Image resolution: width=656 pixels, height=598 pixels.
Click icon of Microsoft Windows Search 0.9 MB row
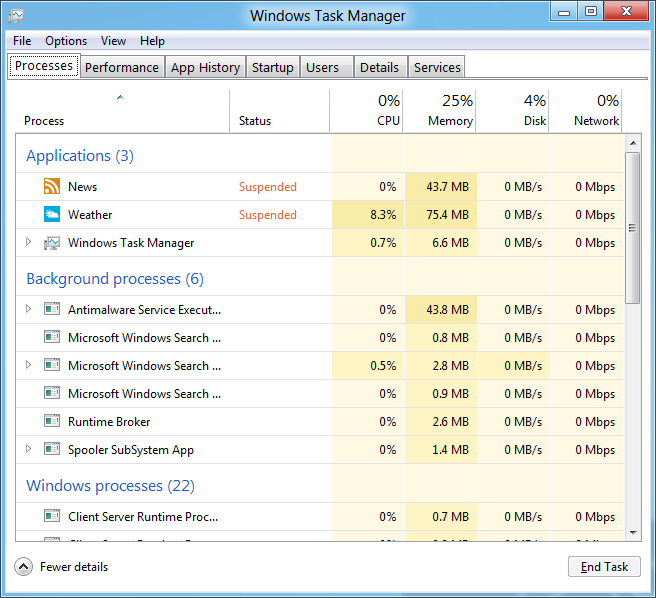click(52, 393)
